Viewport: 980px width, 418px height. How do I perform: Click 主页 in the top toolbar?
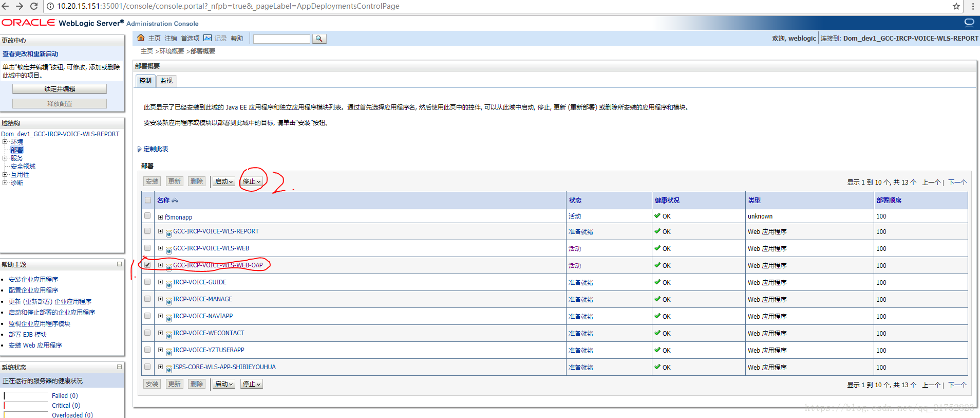click(x=155, y=39)
